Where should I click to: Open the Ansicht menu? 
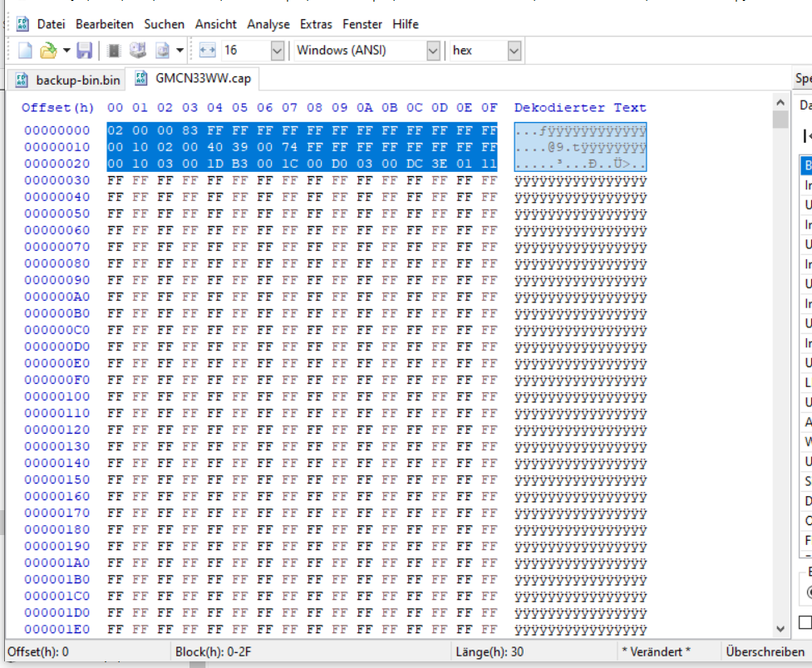[x=215, y=24]
